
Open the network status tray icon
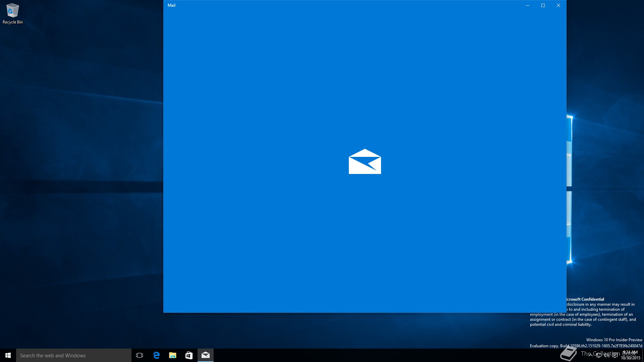coord(598,355)
